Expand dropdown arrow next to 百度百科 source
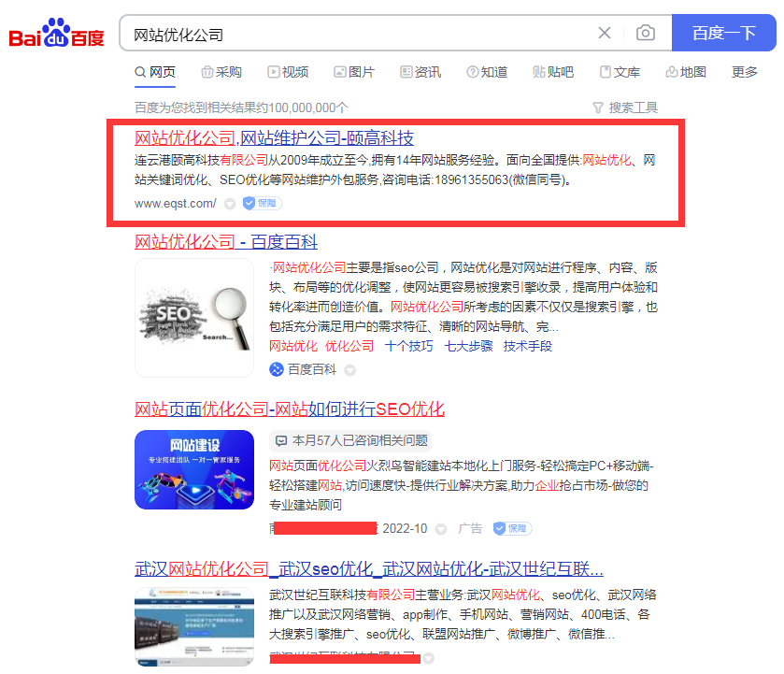Viewport: 784px width, 674px height. tap(350, 370)
